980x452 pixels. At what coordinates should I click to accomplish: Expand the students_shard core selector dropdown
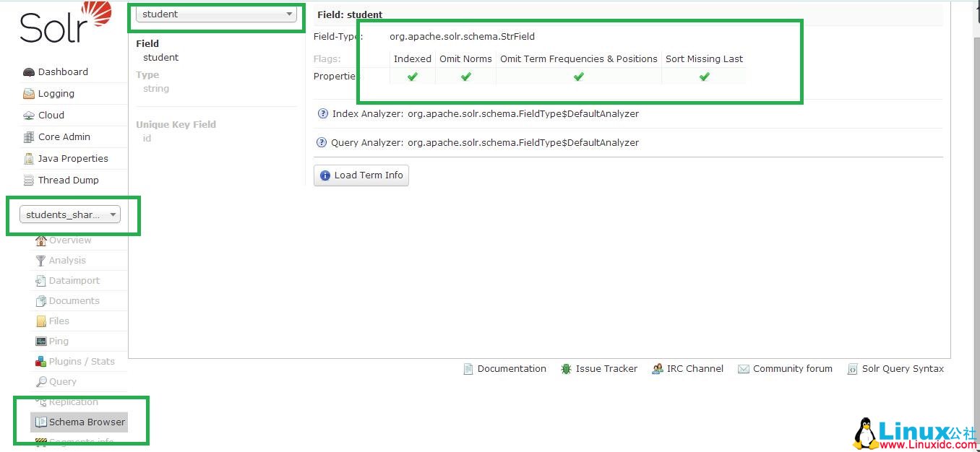tap(70, 214)
